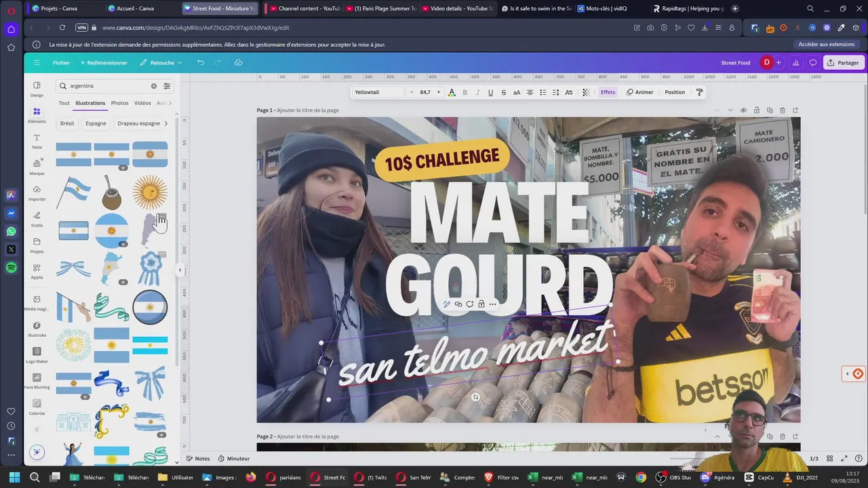Toggle bulleted list formatting
Image resolution: width=868 pixels, height=488 pixels.
[542, 92]
